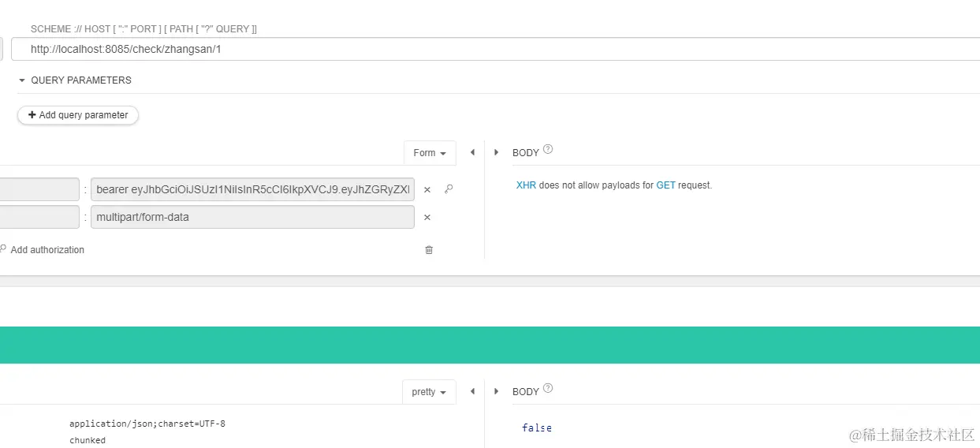Open the GET link in body message
This screenshot has width=980, height=448.
click(x=665, y=185)
